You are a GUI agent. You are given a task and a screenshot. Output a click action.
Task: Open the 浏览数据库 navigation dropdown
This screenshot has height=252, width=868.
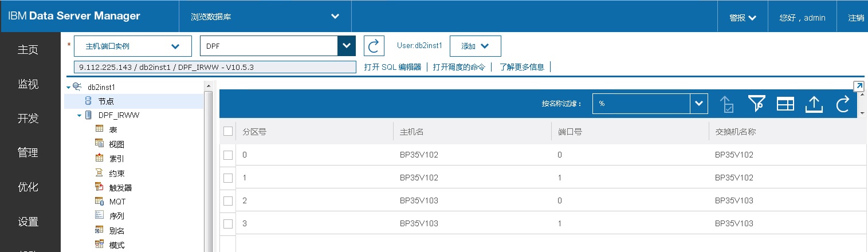265,17
